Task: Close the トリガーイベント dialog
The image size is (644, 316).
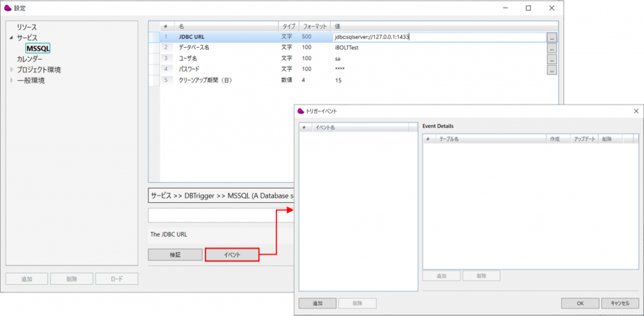Action: (635, 111)
